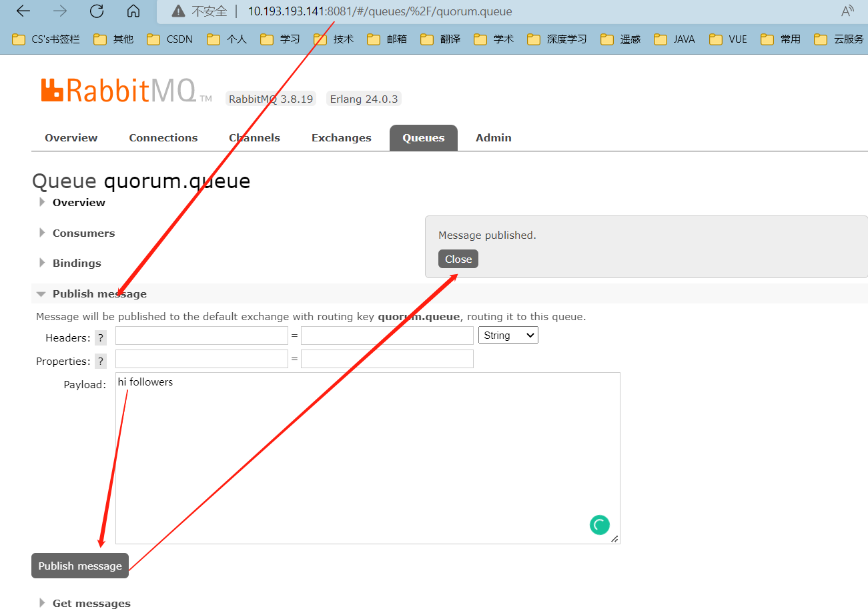Expand the Consumers section

[x=77, y=233]
